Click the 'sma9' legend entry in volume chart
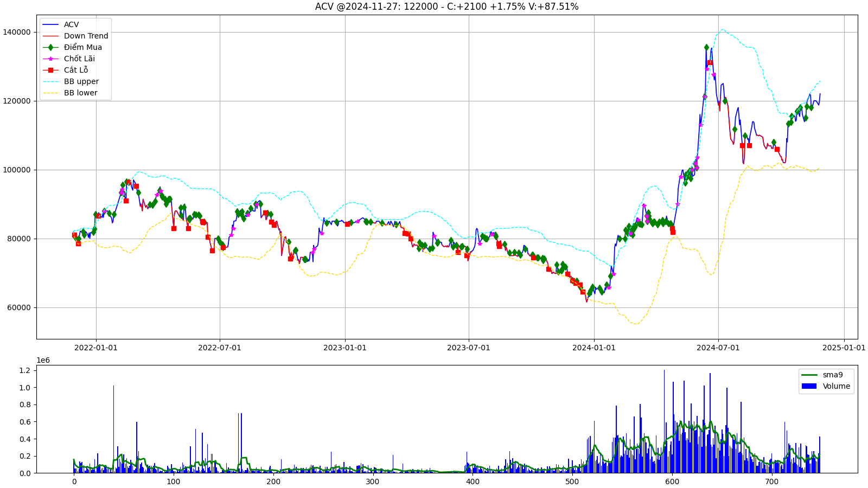 [x=833, y=375]
